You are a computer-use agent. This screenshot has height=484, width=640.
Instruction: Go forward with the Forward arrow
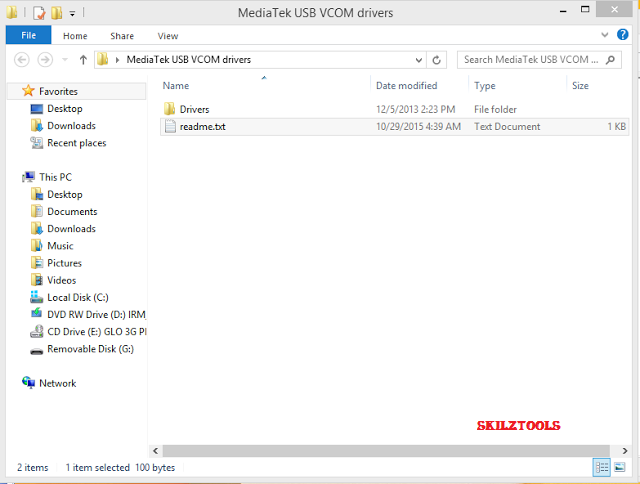pos(45,60)
